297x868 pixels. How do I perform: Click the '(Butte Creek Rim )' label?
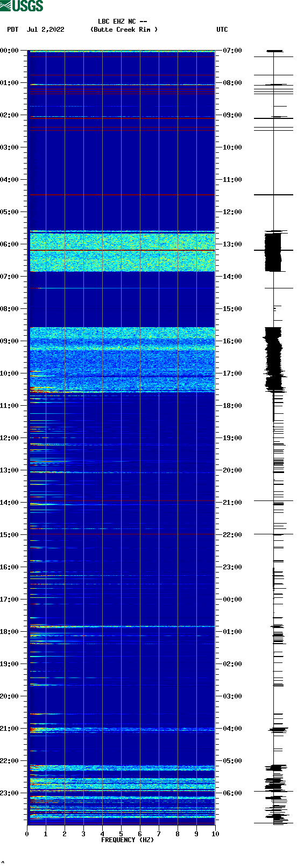pos(124,30)
